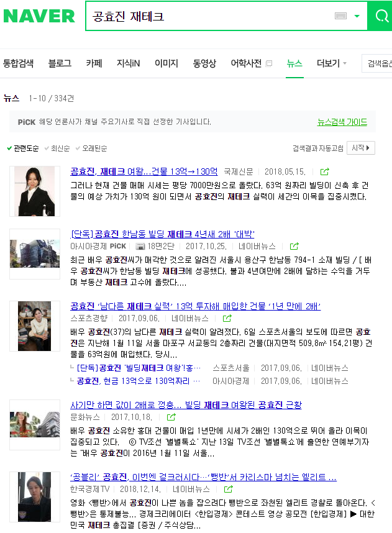This screenshot has width=392, height=533.
Task: Expand the search box autocomplete arrow
Action: (x=357, y=16)
